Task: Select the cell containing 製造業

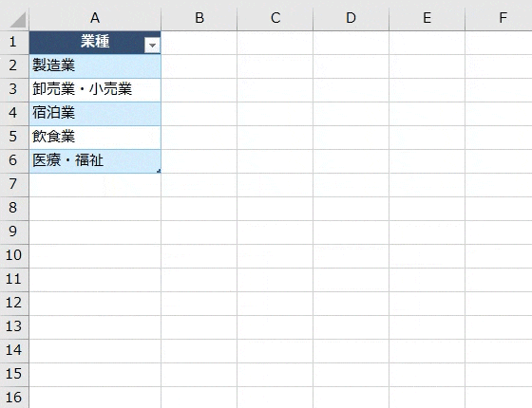Action: coord(95,66)
